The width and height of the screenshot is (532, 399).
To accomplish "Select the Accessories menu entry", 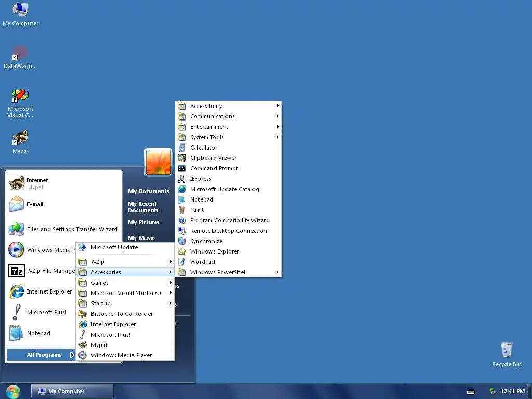I will (x=125, y=272).
